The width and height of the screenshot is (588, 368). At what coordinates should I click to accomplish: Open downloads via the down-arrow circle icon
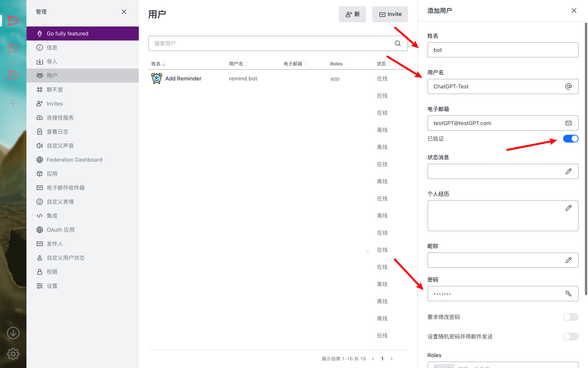coord(13,333)
